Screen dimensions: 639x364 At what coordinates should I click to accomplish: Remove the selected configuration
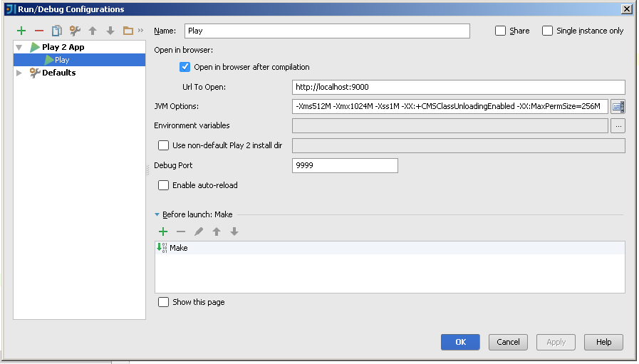tap(39, 31)
